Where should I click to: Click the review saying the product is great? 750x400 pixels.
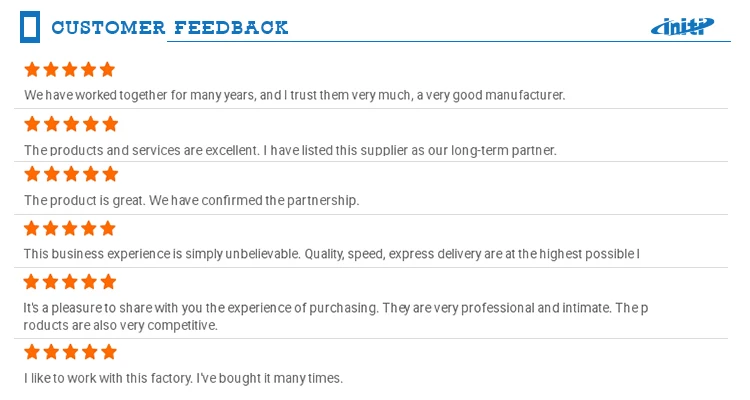(191, 201)
